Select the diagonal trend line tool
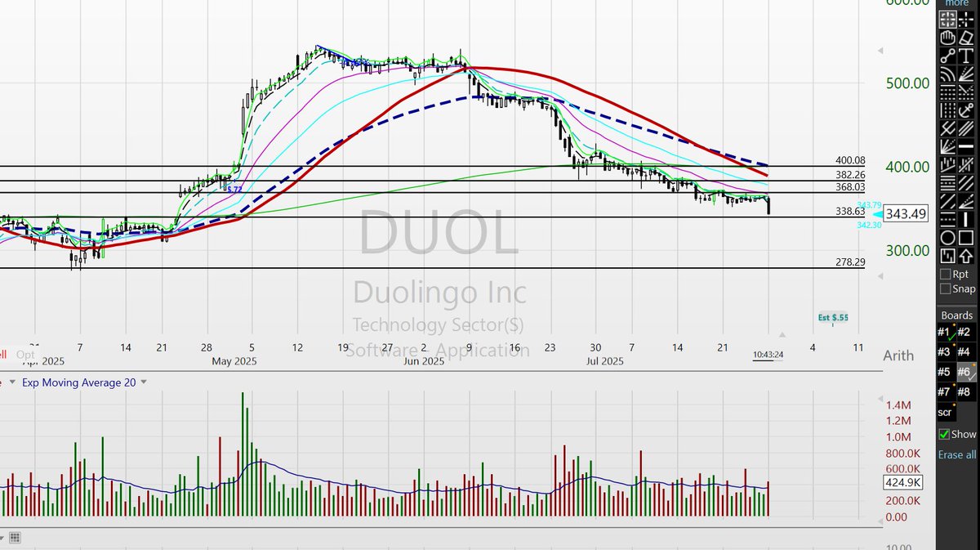 click(x=947, y=202)
